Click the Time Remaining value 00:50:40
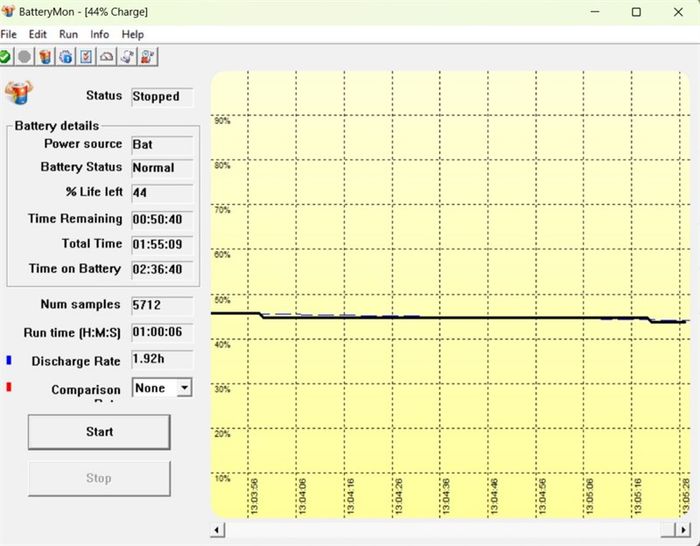The height and width of the screenshot is (546, 700). click(x=162, y=220)
